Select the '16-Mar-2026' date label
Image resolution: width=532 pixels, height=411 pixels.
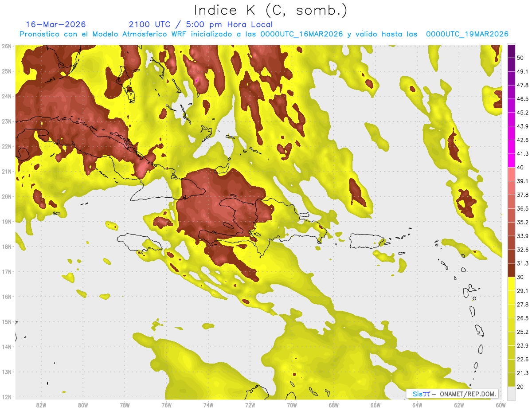(56, 24)
